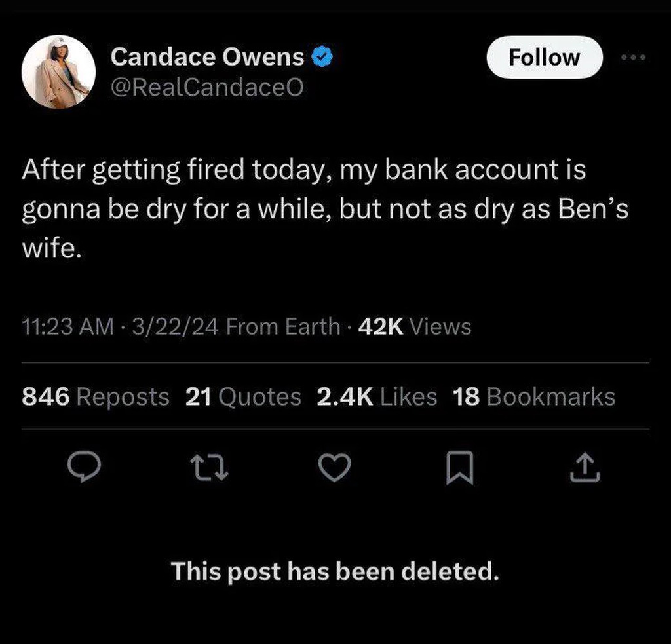Open the profile picture avatar
The height and width of the screenshot is (644, 671).
(x=59, y=72)
